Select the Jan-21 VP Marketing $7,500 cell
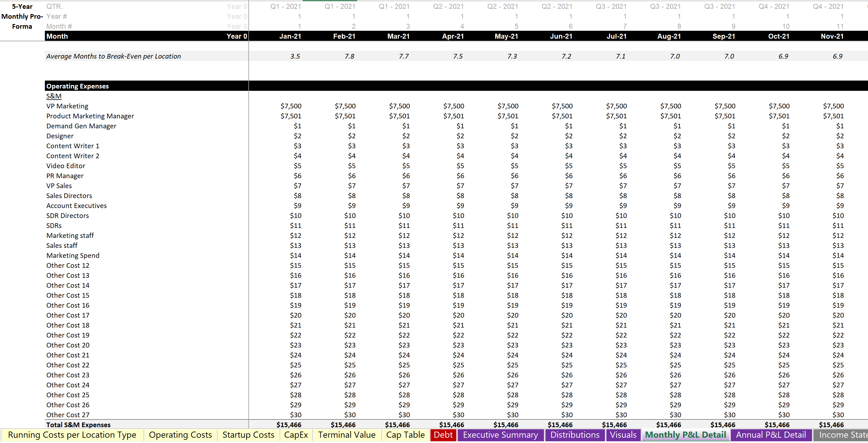This screenshot has height=443, width=868. [291, 106]
